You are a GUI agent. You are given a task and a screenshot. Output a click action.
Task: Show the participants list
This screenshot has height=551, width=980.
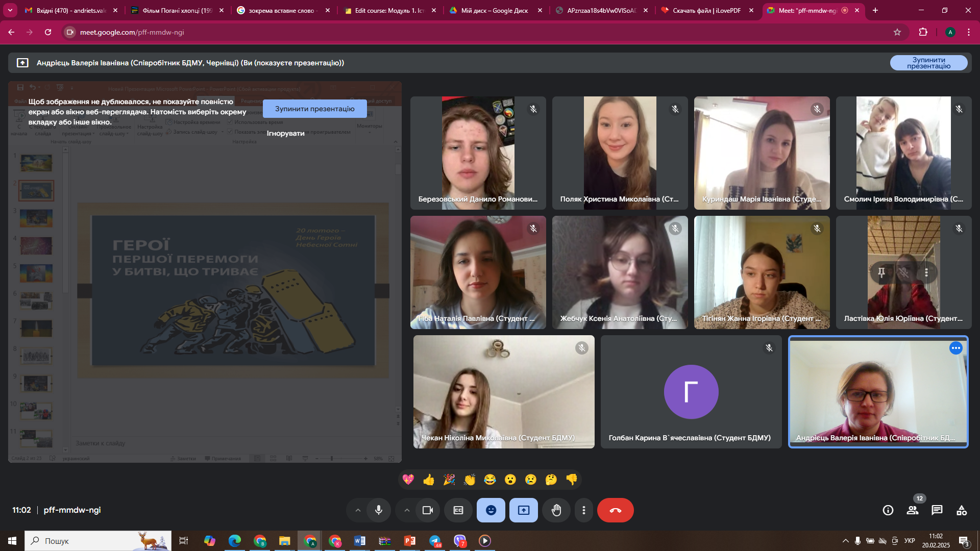click(x=913, y=510)
